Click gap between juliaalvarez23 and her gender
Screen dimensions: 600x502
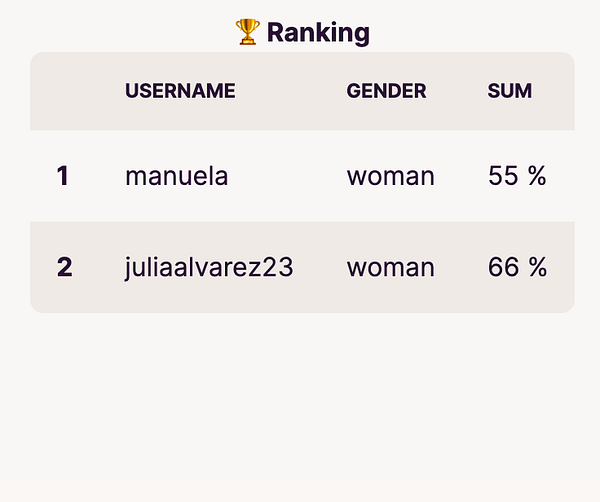click(x=320, y=267)
